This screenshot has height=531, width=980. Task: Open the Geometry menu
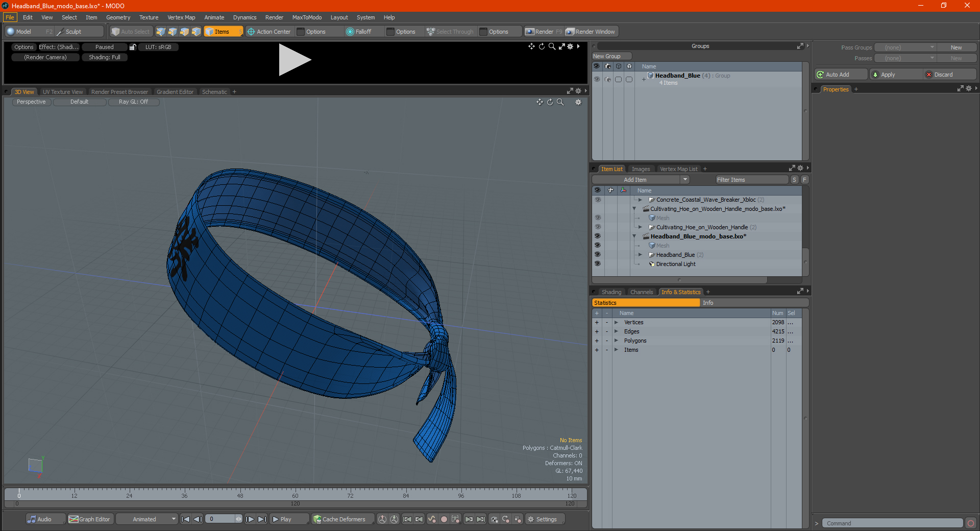118,17
